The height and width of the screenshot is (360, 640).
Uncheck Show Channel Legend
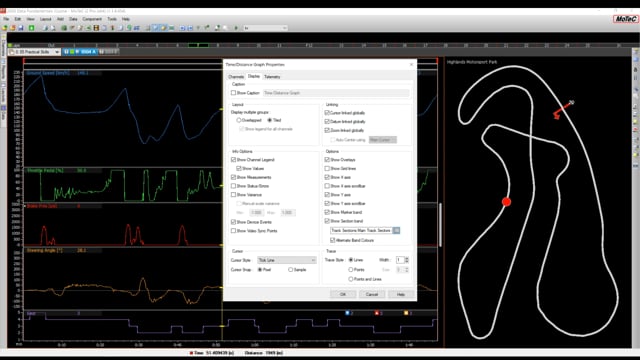233,160
